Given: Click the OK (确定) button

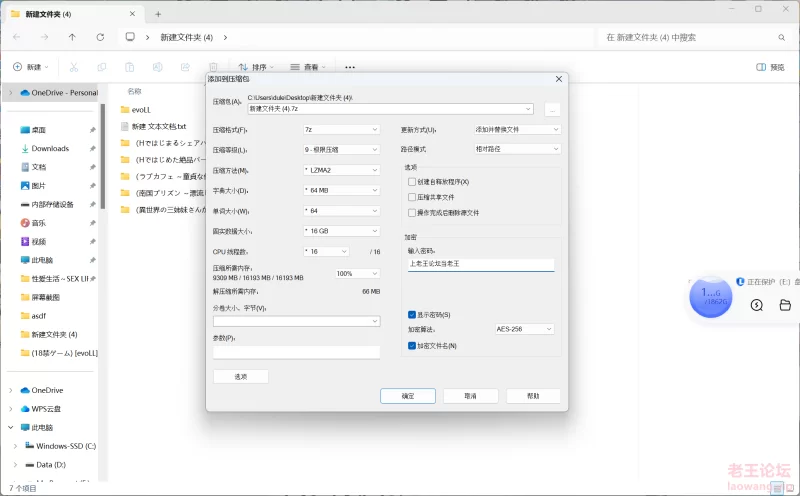Looking at the screenshot, I should click(x=408, y=396).
